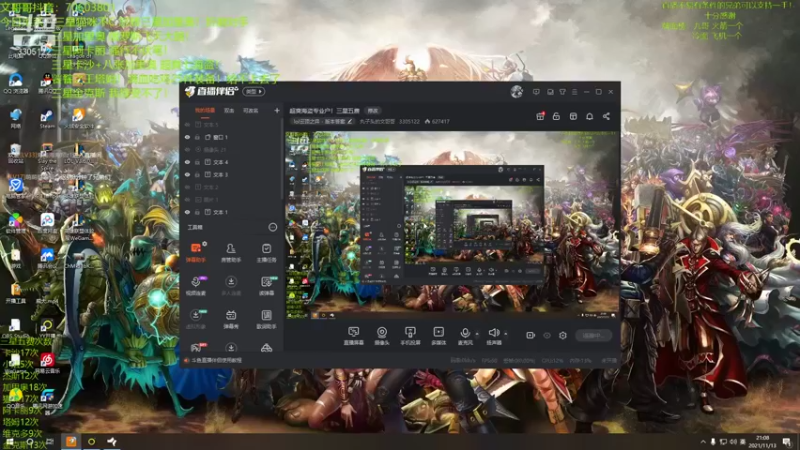
Task: Open the record video icon near settings
Action: point(531,335)
